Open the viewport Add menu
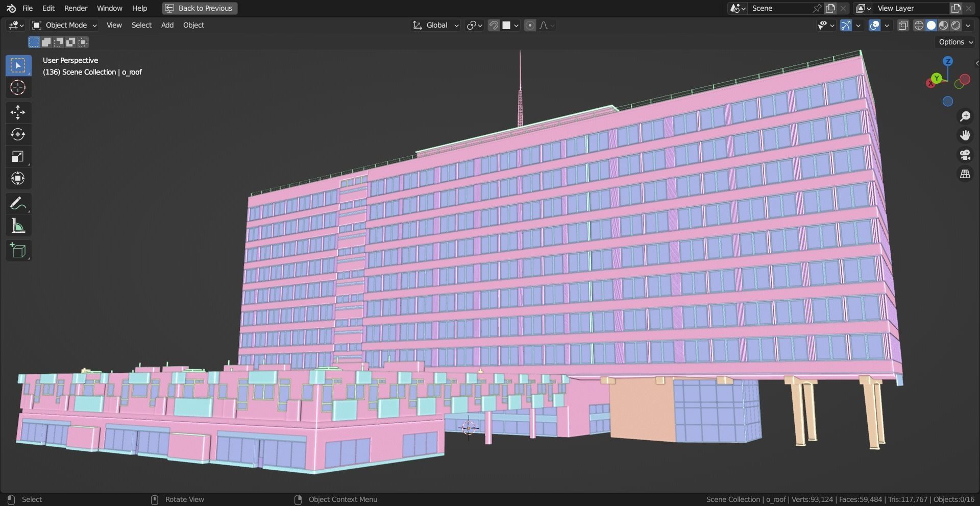Image resolution: width=980 pixels, height=506 pixels. [x=167, y=25]
